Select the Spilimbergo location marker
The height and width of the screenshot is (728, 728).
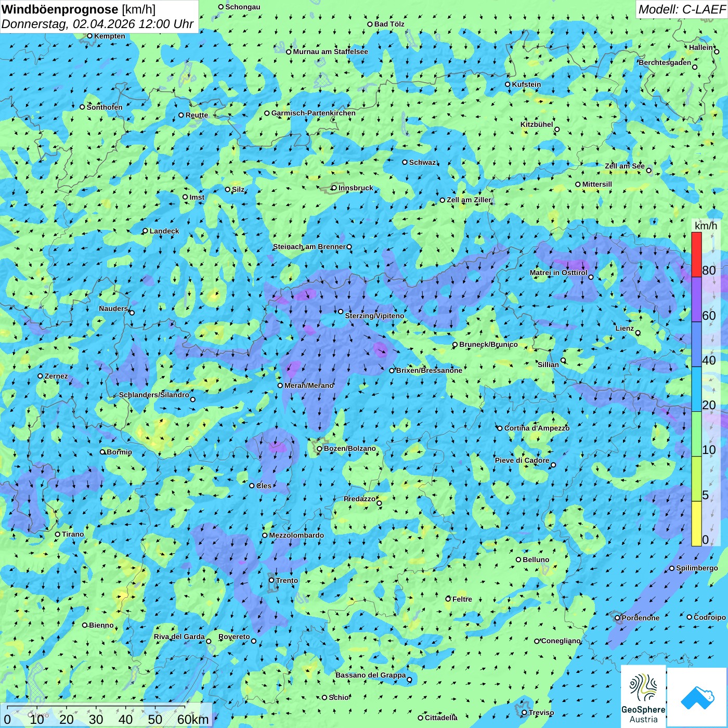pos(672,568)
